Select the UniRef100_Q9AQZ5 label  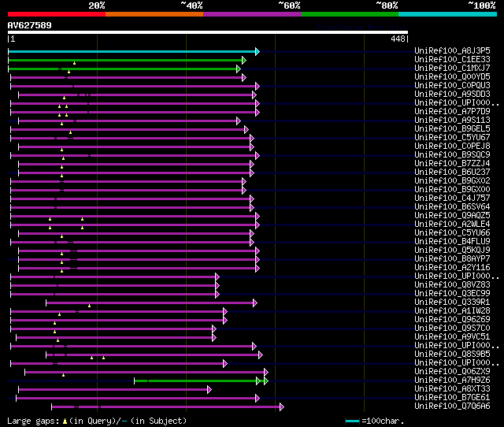(x=452, y=216)
